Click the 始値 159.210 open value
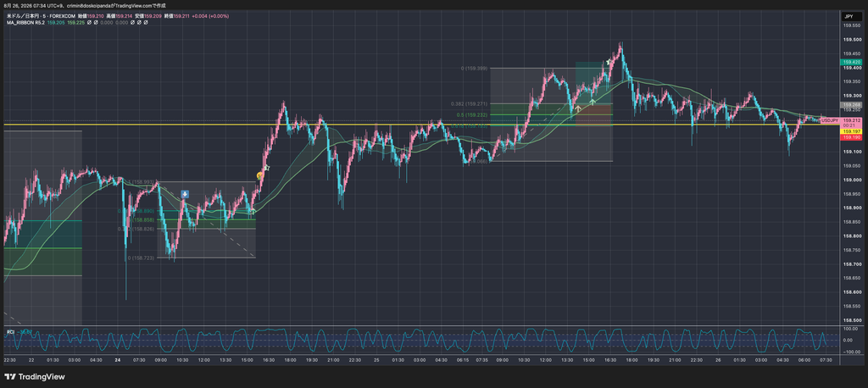This screenshot has width=868, height=388. point(90,16)
